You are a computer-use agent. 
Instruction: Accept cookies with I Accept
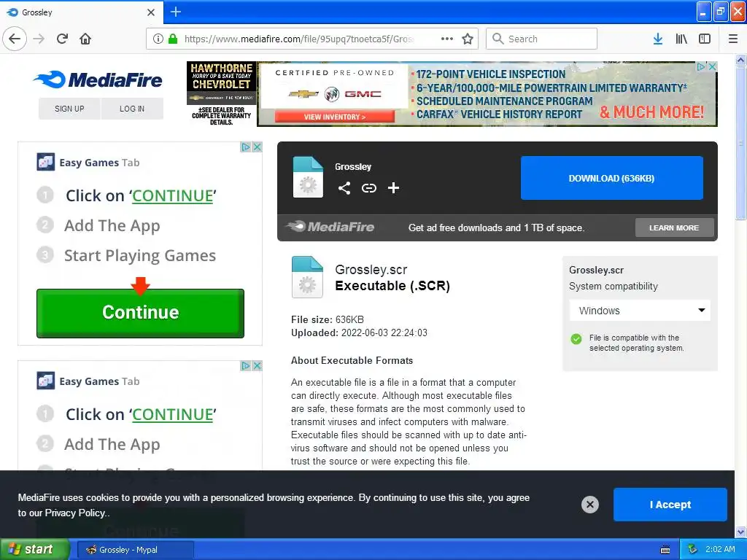(x=670, y=505)
